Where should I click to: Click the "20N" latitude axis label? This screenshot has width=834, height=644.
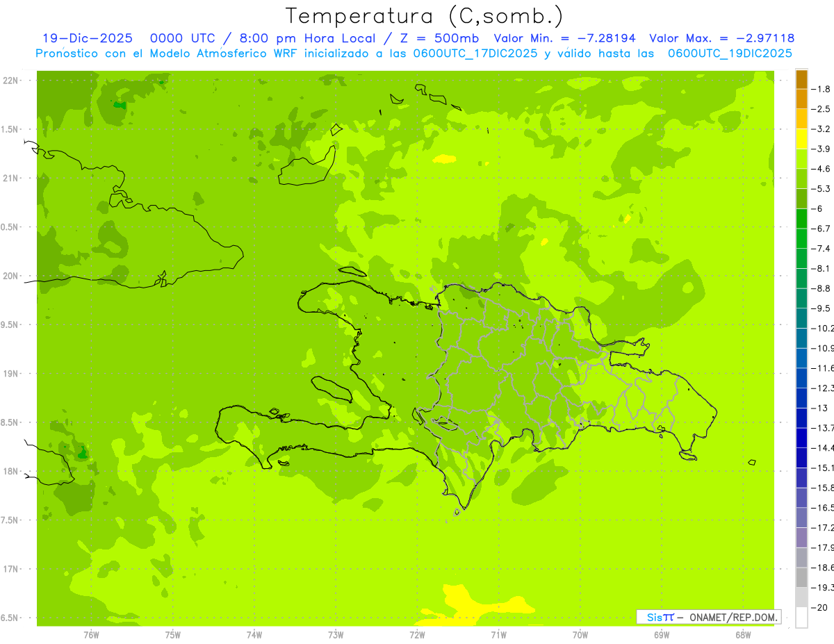[11, 276]
